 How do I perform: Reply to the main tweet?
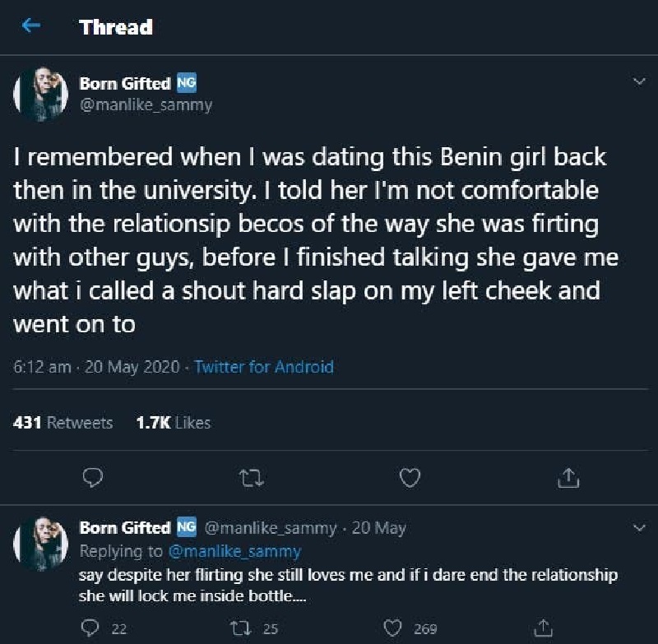(x=93, y=477)
